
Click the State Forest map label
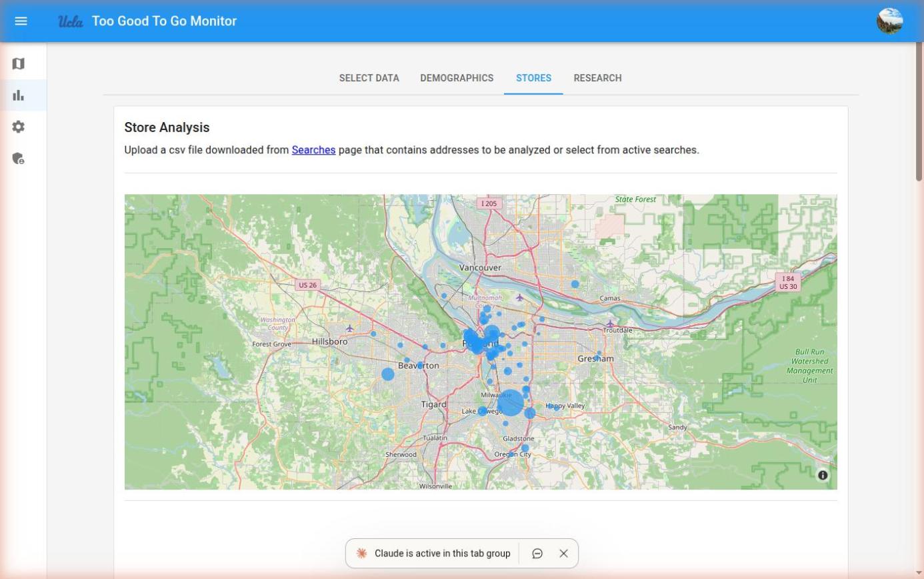click(x=636, y=199)
